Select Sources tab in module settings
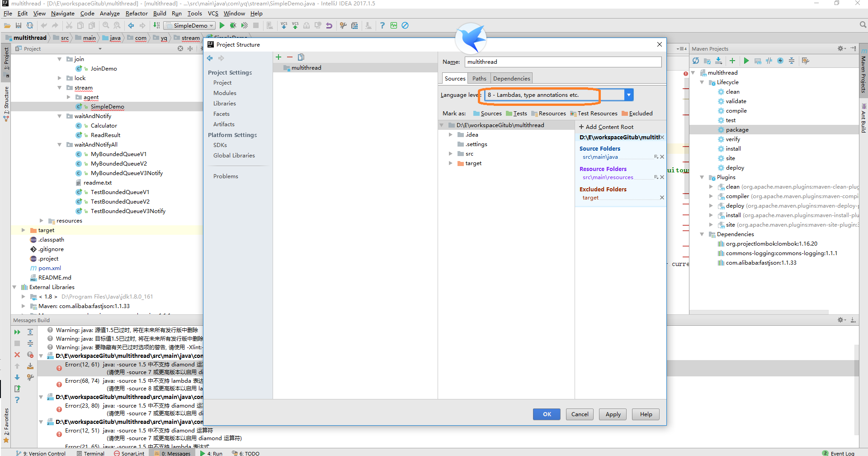The width and height of the screenshot is (868, 456). click(x=455, y=79)
